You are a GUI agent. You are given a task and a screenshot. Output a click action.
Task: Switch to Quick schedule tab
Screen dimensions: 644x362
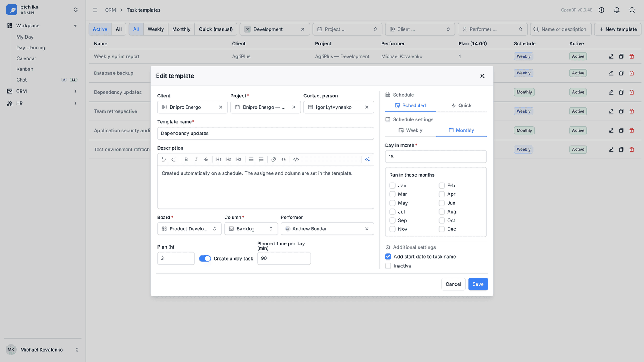pyautogui.click(x=461, y=105)
